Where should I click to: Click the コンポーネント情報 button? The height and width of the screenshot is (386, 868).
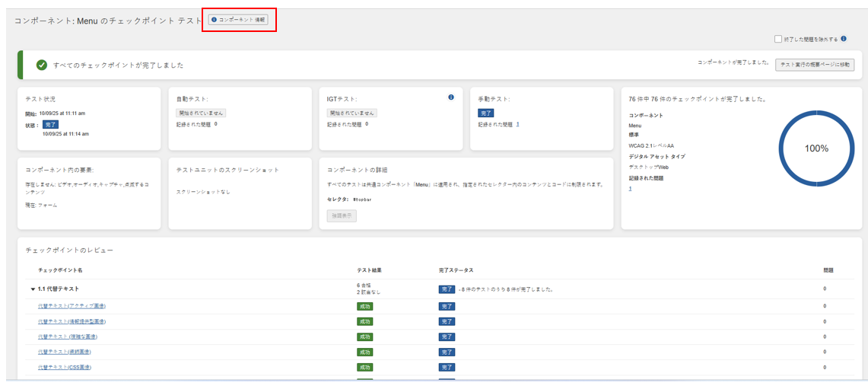point(239,20)
